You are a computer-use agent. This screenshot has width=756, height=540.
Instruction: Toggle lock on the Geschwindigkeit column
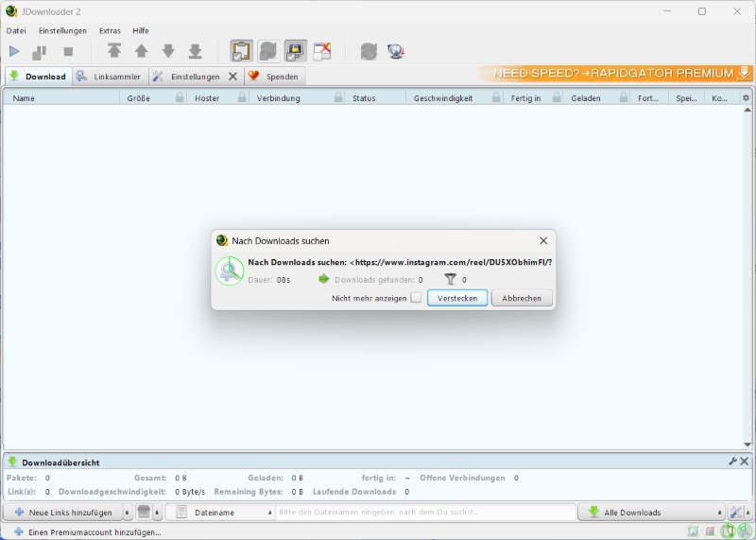click(496, 97)
